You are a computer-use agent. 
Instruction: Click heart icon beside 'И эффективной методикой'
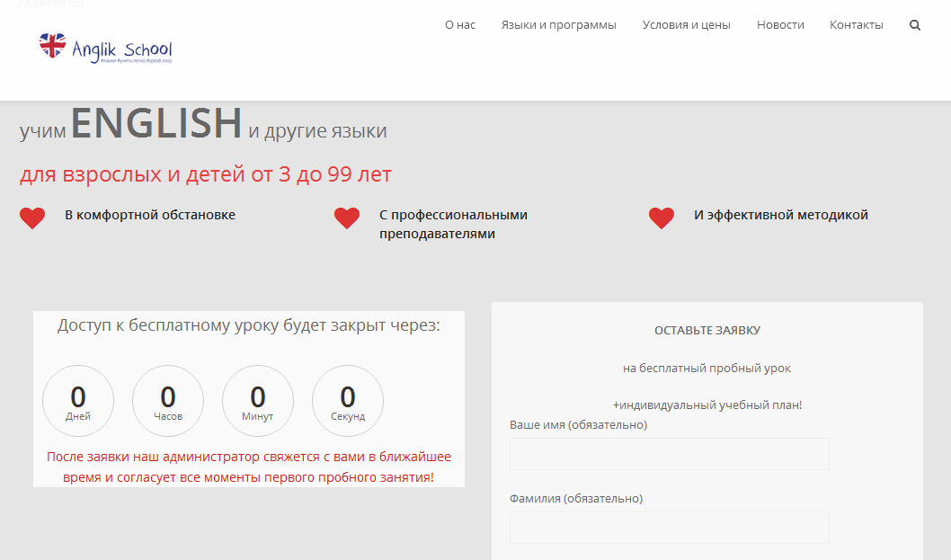(662, 218)
